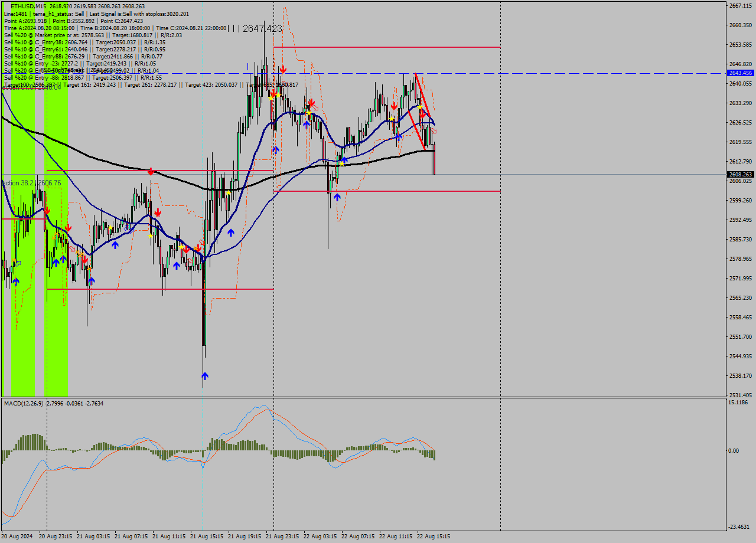Click the '22 Aug 03:15' time axis label
This screenshot has width=756, height=543.
pos(320,537)
